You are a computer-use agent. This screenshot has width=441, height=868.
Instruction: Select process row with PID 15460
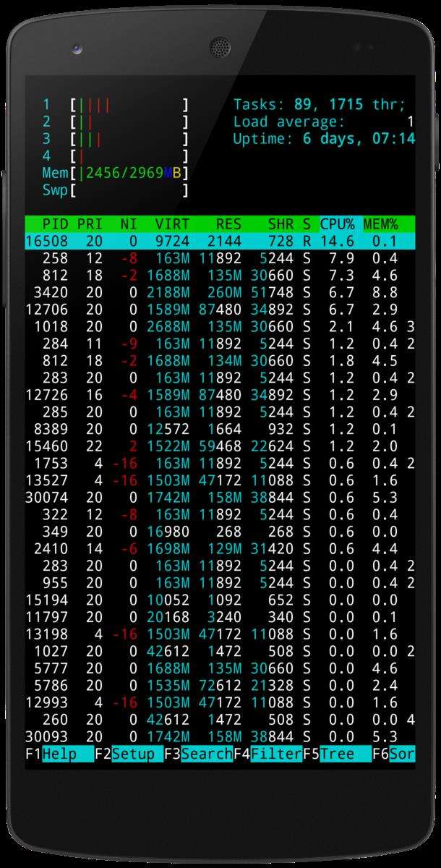(220, 447)
